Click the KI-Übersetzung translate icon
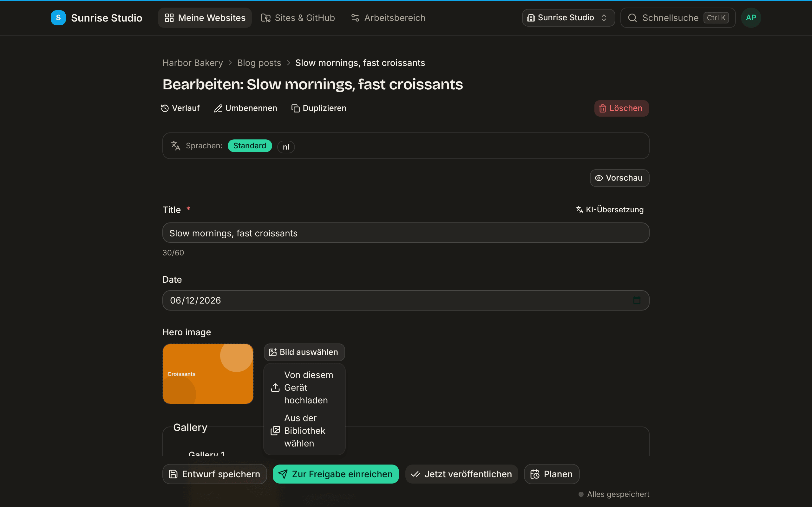This screenshot has width=812, height=507. 580,210
